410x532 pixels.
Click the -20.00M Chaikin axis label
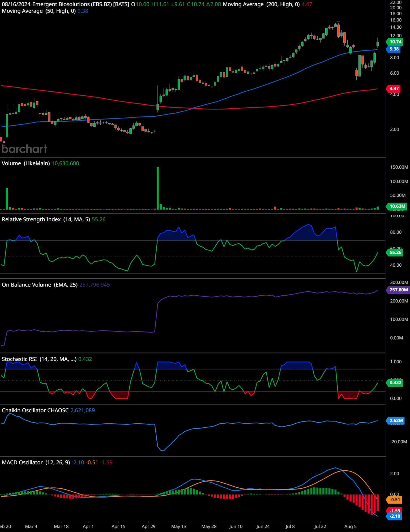pyautogui.click(x=398, y=442)
